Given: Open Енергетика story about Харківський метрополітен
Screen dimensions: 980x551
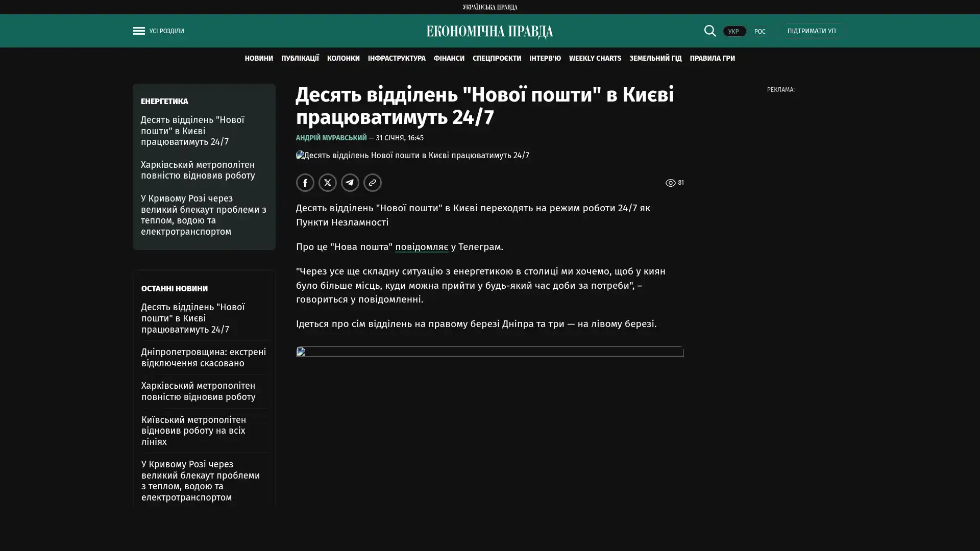Looking at the screenshot, I should [198, 170].
